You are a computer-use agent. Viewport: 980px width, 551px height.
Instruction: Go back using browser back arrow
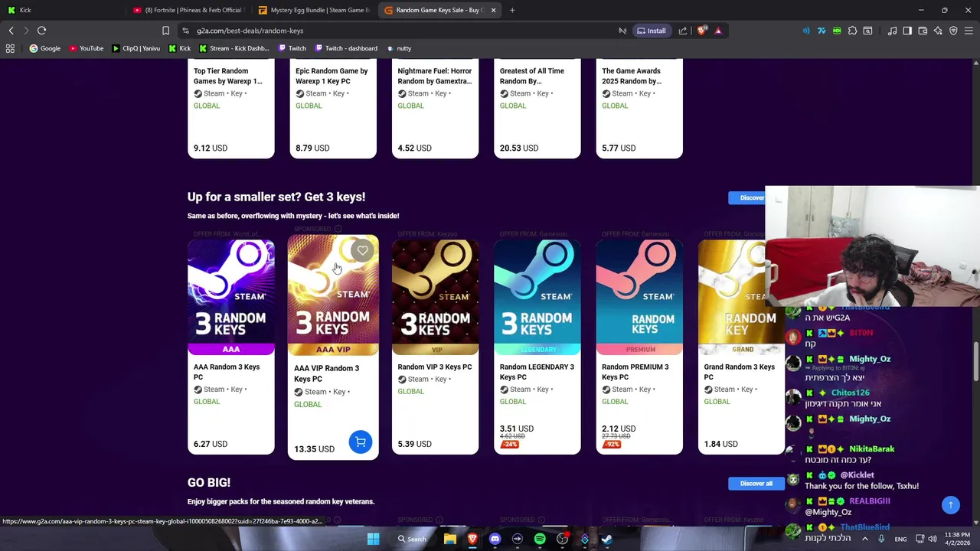point(11,31)
